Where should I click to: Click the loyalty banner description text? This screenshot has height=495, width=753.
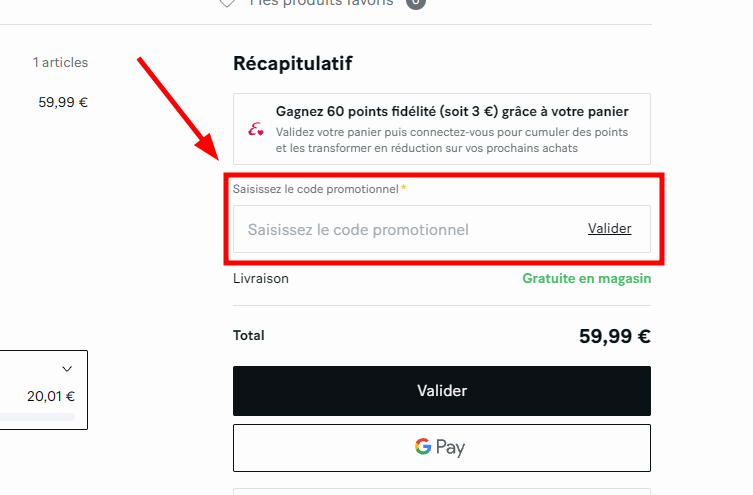click(x=452, y=140)
